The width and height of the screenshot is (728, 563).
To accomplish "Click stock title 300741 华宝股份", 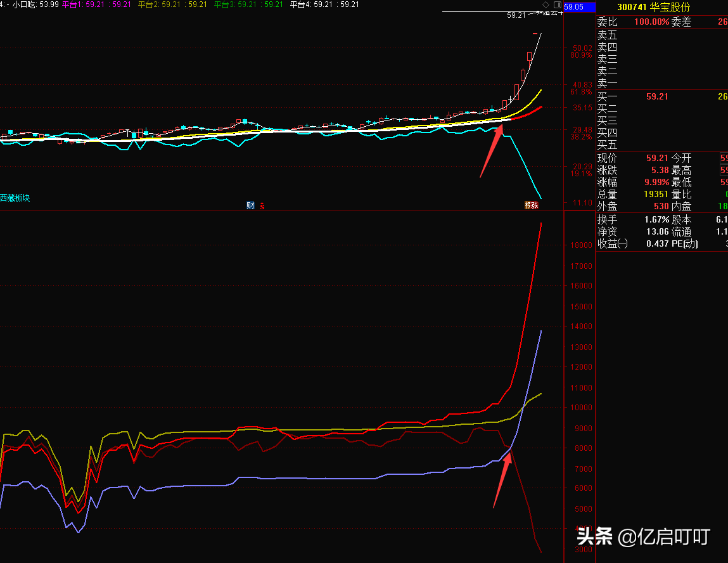I will coord(654,7).
